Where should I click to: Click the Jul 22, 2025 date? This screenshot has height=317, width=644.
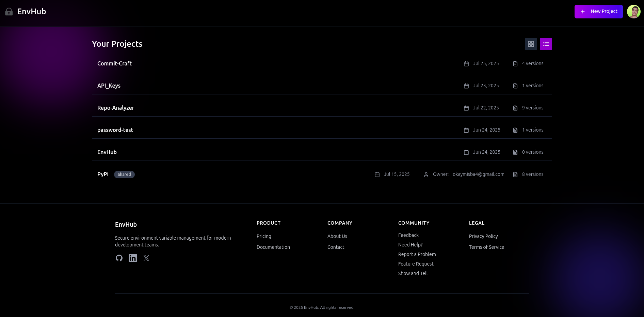tap(486, 108)
